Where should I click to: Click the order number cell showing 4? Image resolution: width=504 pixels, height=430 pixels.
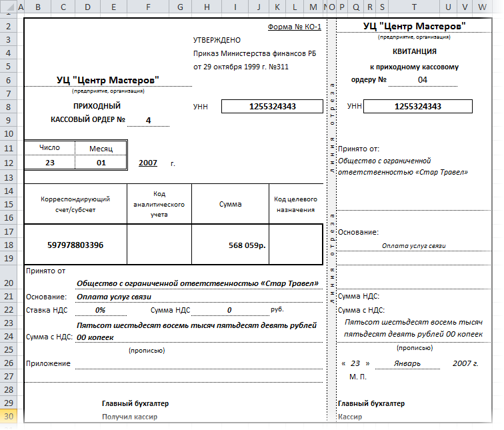(148, 120)
